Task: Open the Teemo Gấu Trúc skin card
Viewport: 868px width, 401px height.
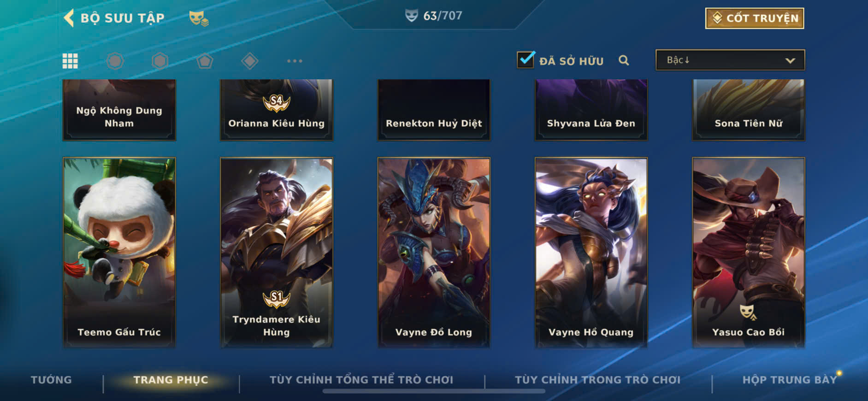Action: (x=119, y=253)
